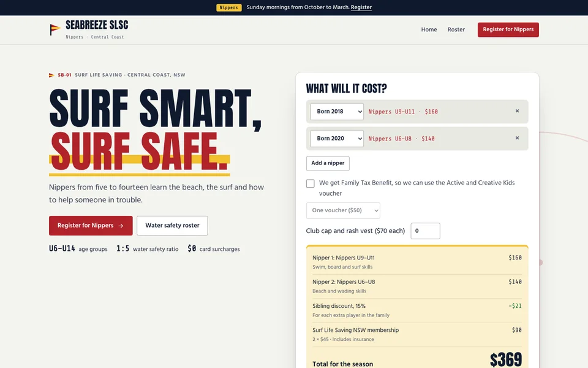Select the 'Nippers U6-U8 · $140' label

[401, 139]
